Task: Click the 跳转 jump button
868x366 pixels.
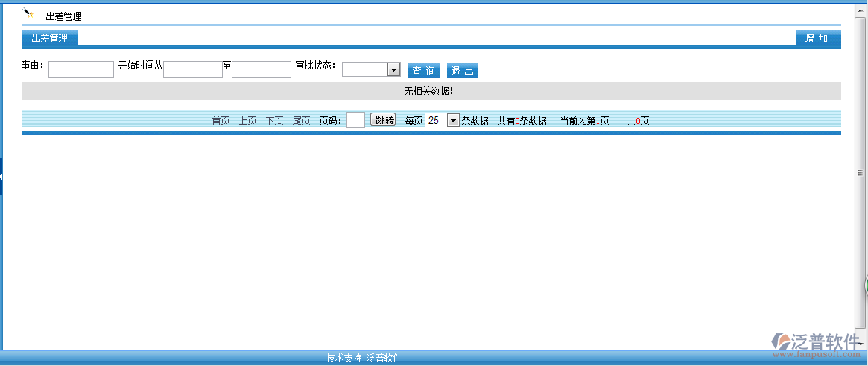Action: [x=382, y=119]
